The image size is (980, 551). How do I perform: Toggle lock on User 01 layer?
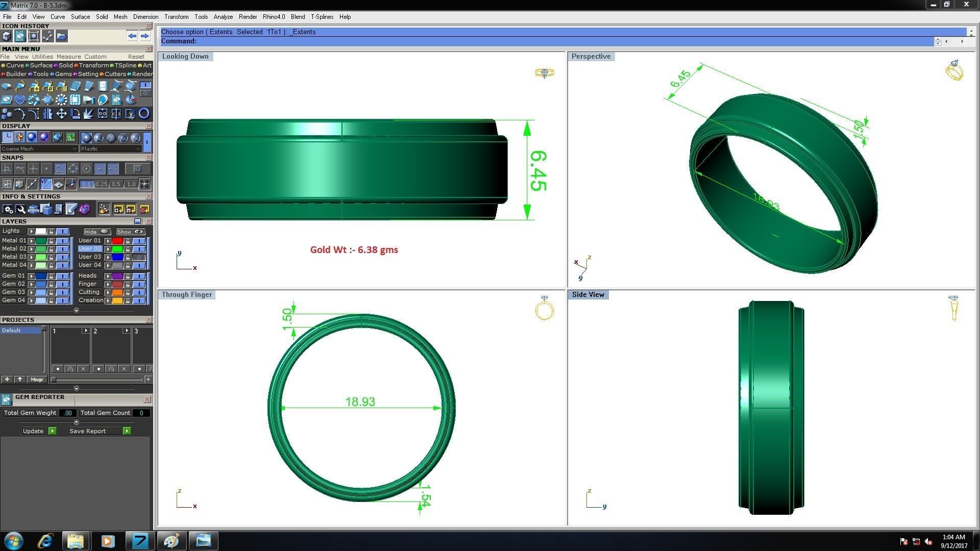tap(128, 241)
